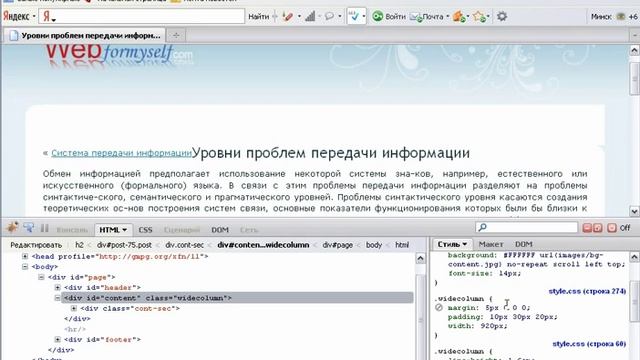Click the page scrollbar down arrow
The image size is (640, 360).
point(634,211)
